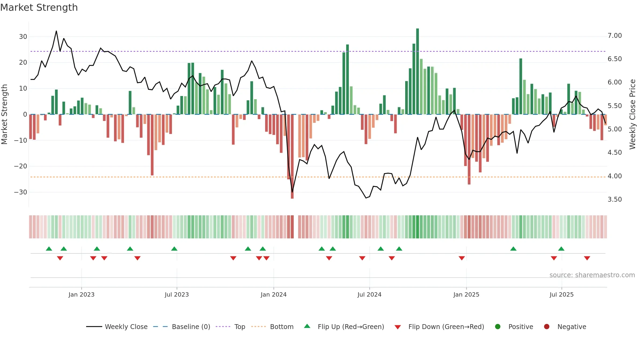Click the green triangle icon in legend
Screen dimensions: 644x362
(307, 326)
